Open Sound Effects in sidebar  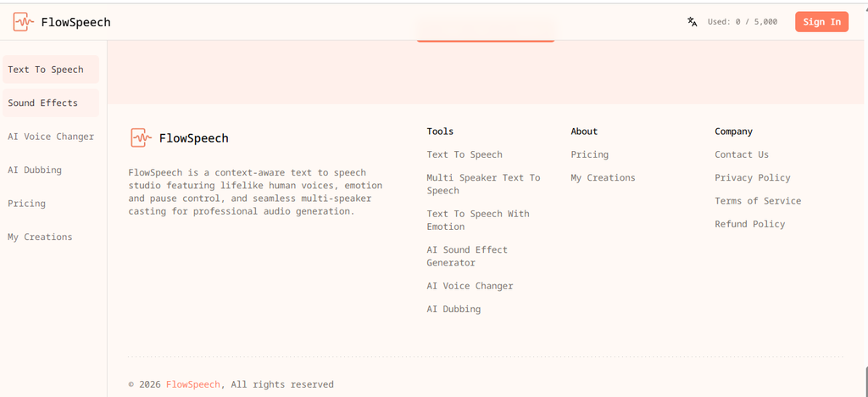(x=50, y=103)
